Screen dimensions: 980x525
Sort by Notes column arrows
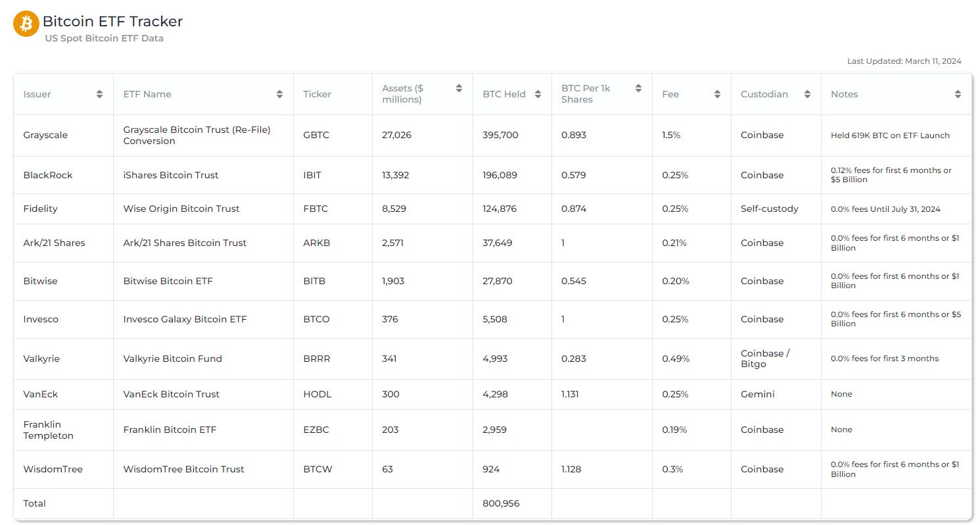[958, 94]
